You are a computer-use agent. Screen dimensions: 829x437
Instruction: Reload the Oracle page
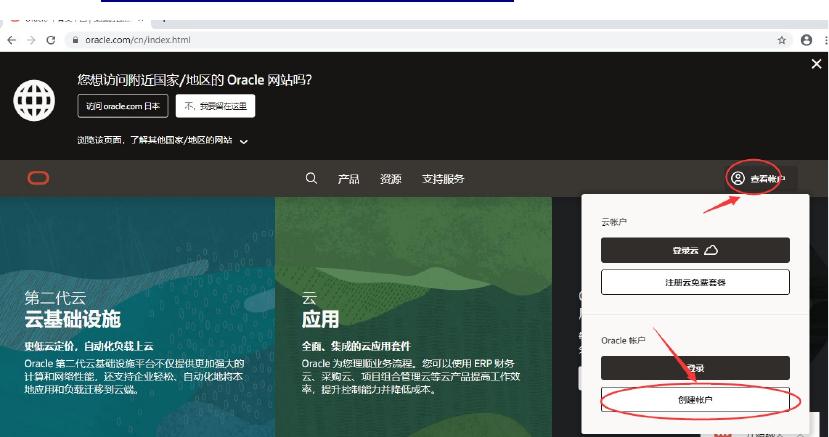[x=51, y=40]
